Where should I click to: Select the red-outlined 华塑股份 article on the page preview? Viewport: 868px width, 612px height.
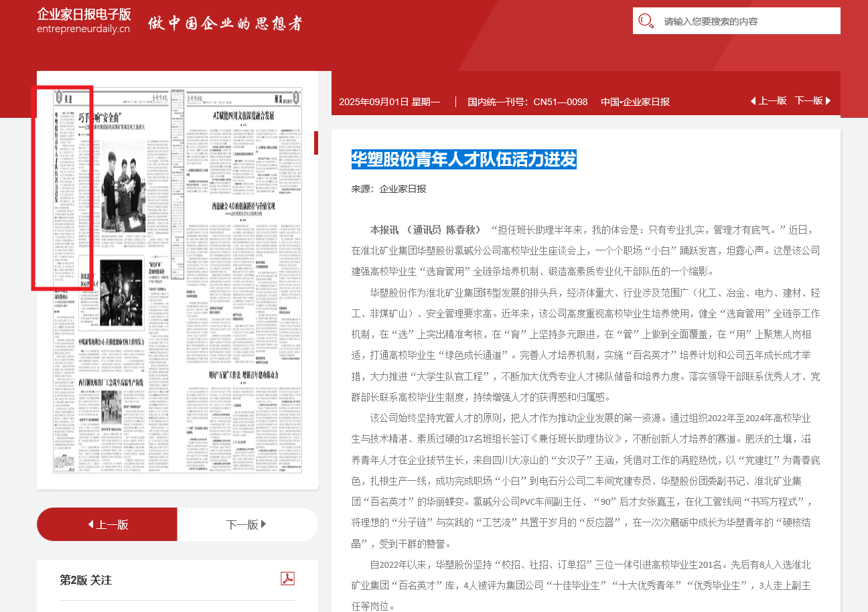point(62,188)
